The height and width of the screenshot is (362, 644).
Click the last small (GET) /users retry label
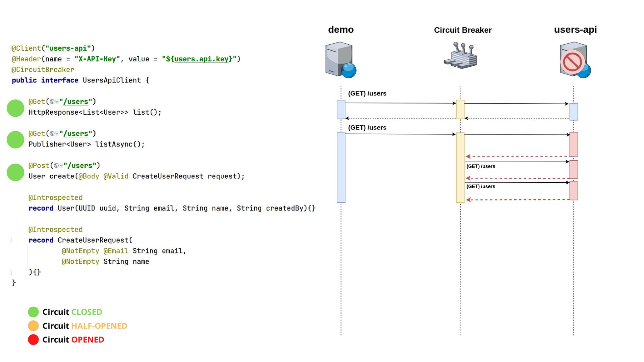[x=481, y=186]
